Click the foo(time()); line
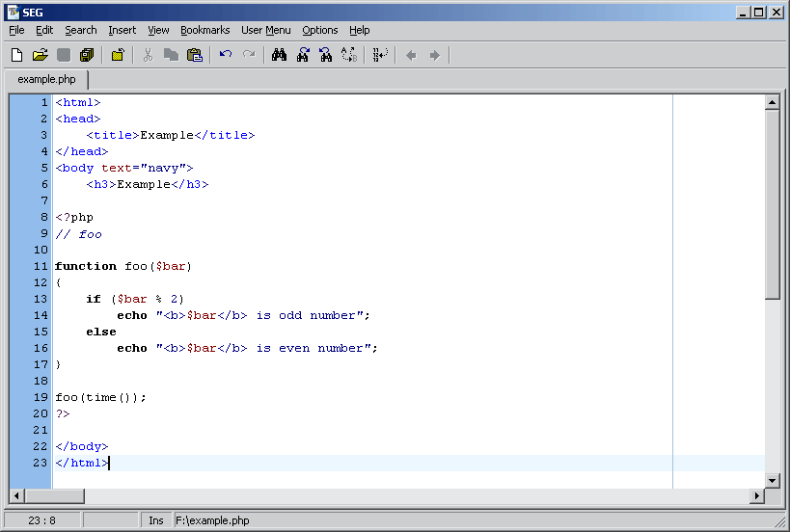 pos(100,398)
